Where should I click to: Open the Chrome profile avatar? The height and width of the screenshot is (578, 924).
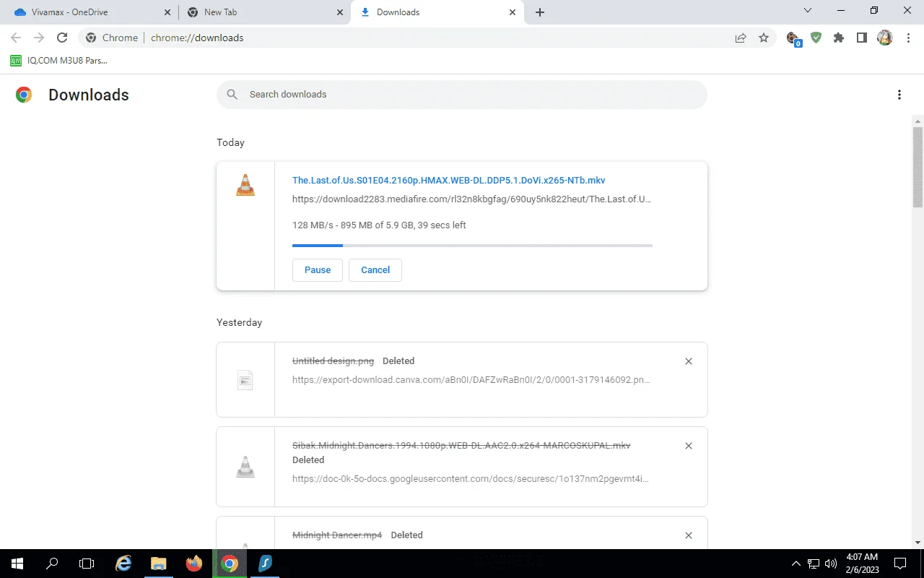[885, 38]
